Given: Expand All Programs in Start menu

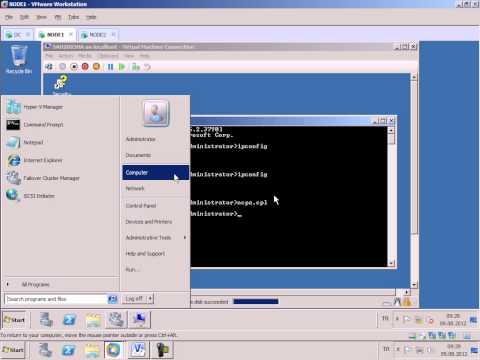Looking at the screenshot, I should pyautogui.click(x=35, y=284).
